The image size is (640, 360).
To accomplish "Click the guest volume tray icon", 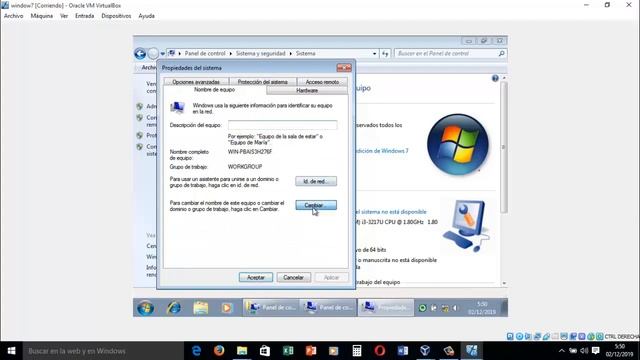I will click(x=456, y=308).
